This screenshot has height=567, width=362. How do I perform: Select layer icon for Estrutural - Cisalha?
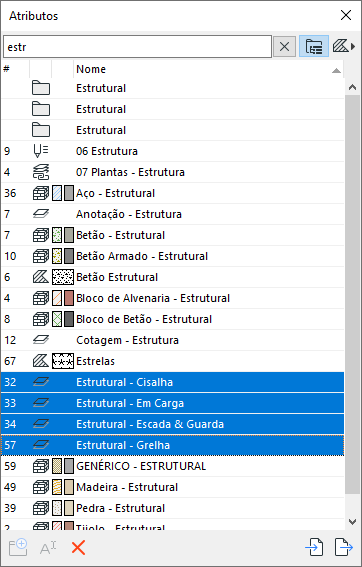point(41,382)
